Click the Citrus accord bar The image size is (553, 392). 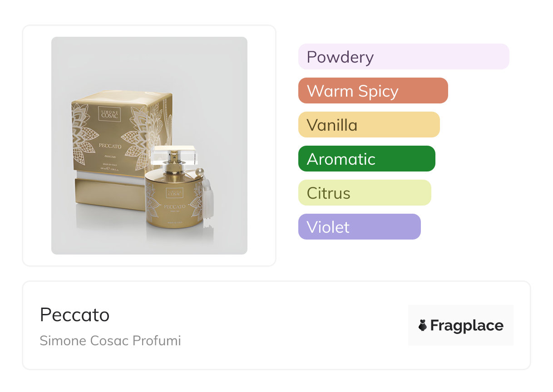364,193
